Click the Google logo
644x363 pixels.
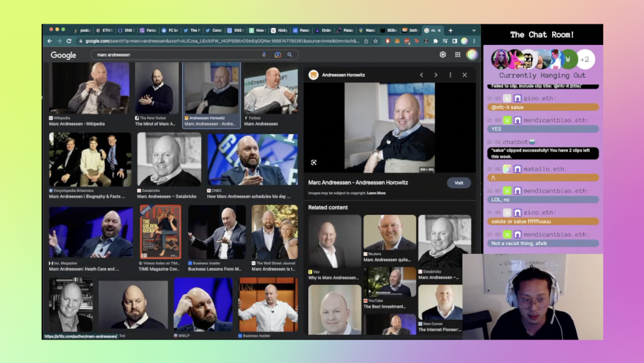coord(63,55)
